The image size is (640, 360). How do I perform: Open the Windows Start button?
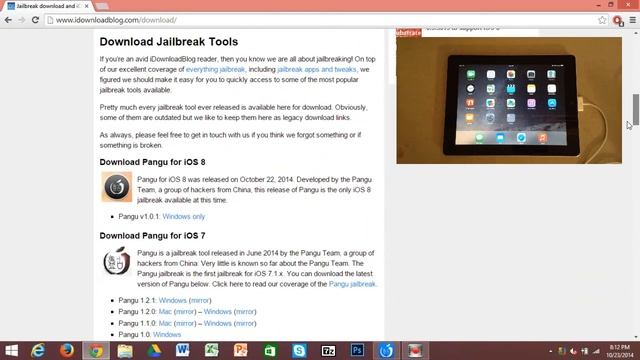(11, 351)
